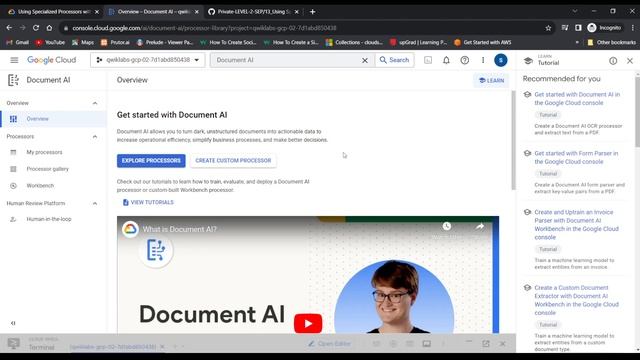Viewport: 640px width, 360px height.
Task: Click the Document AI search field
Action: [x=286, y=60]
